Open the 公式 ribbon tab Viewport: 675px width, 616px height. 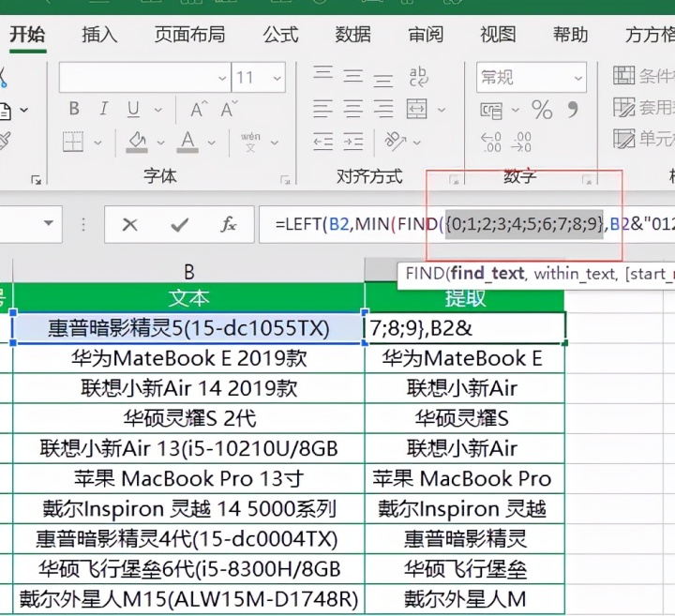280,35
